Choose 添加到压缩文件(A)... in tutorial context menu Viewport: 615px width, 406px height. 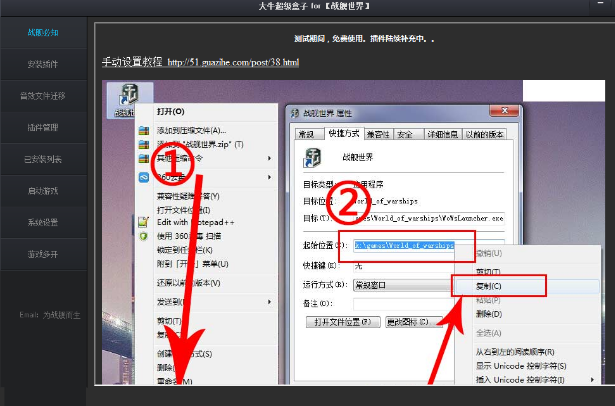191,131
